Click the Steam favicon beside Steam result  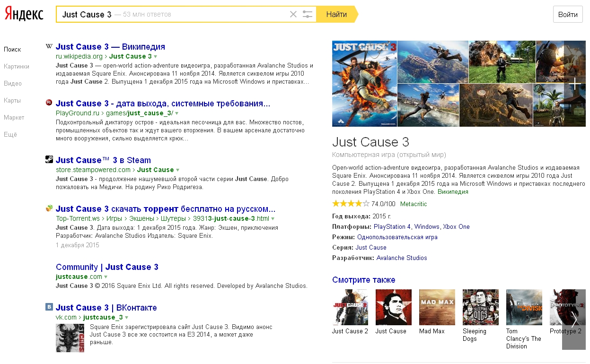click(x=49, y=159)
